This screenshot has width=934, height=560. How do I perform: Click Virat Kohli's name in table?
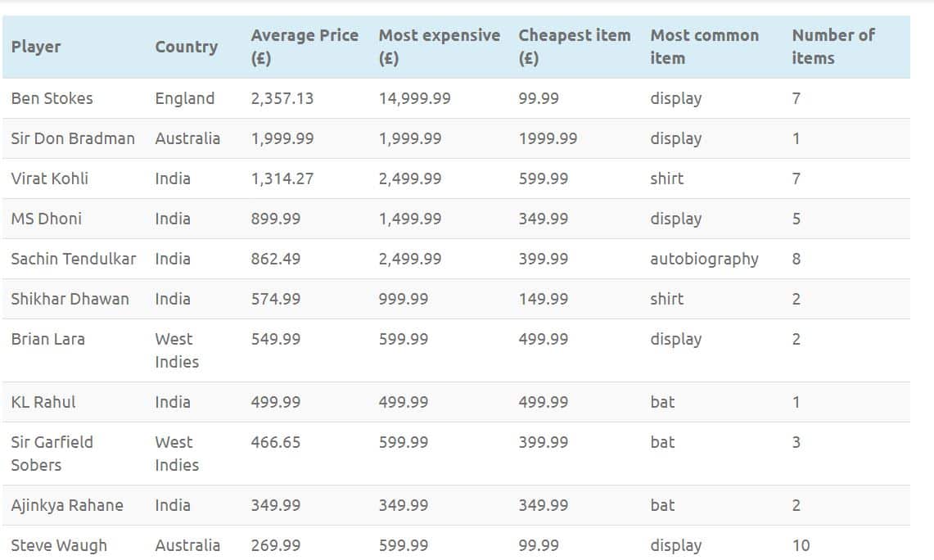click(x=49, y=178)
